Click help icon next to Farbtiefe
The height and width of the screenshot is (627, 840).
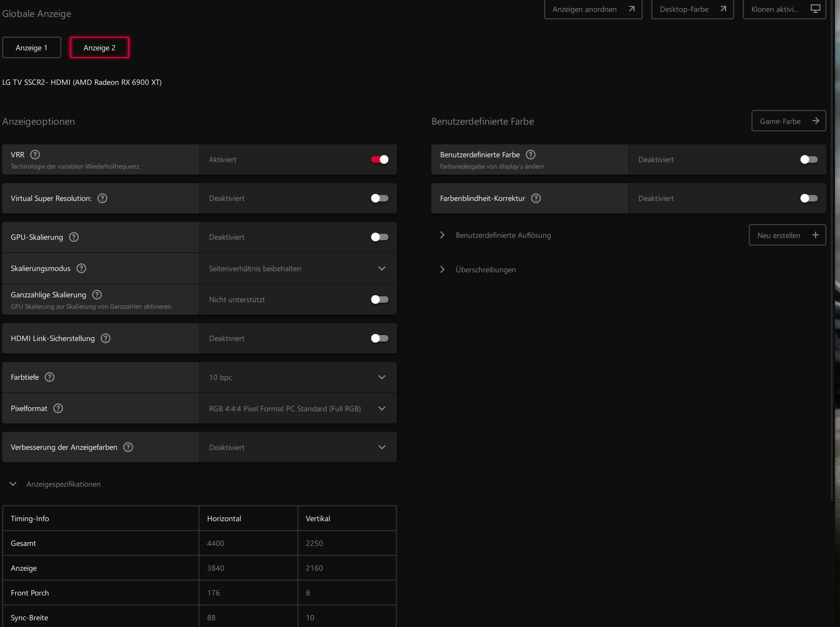(x=49, y=377)
